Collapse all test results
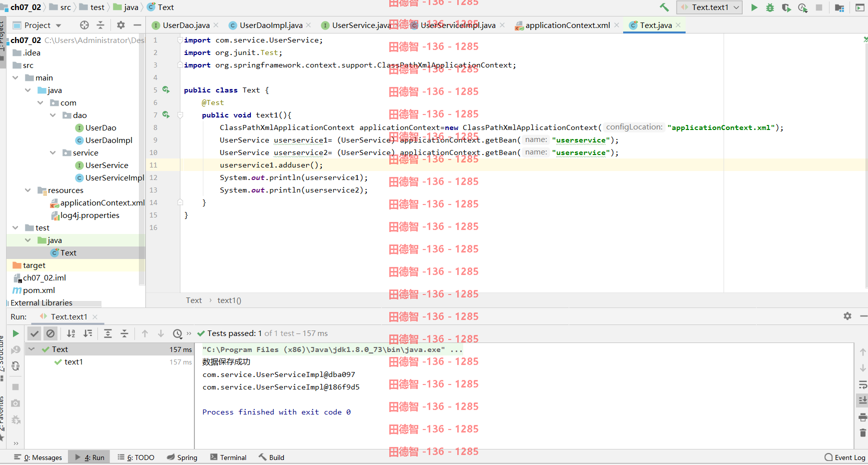 point(124,333)
